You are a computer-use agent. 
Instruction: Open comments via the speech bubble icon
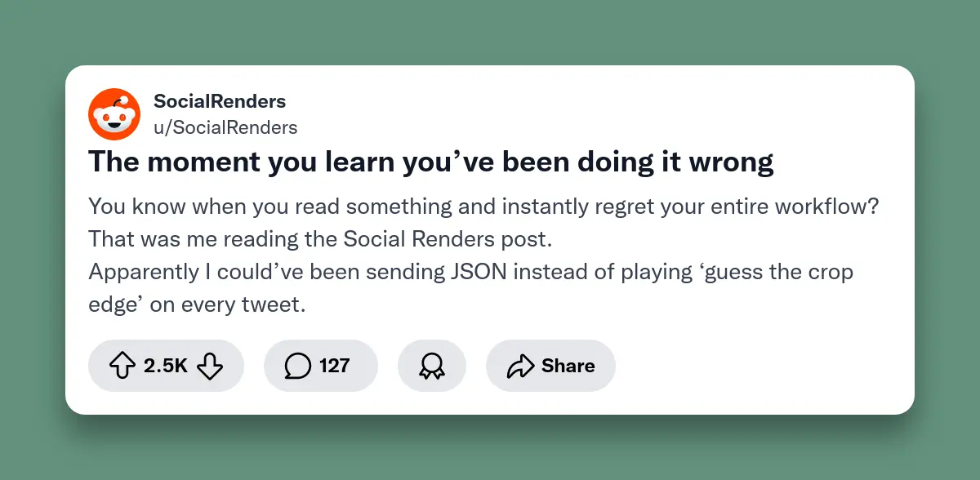click(x=298, y=366)
